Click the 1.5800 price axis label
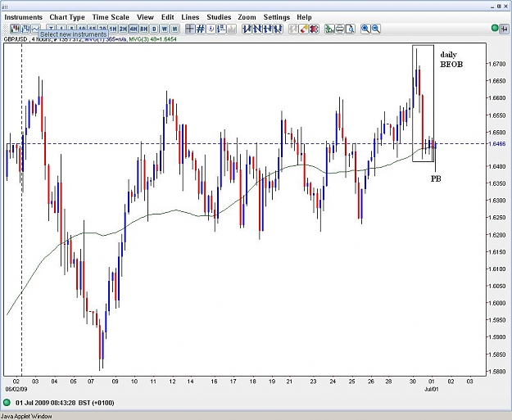 click(498, 372)
